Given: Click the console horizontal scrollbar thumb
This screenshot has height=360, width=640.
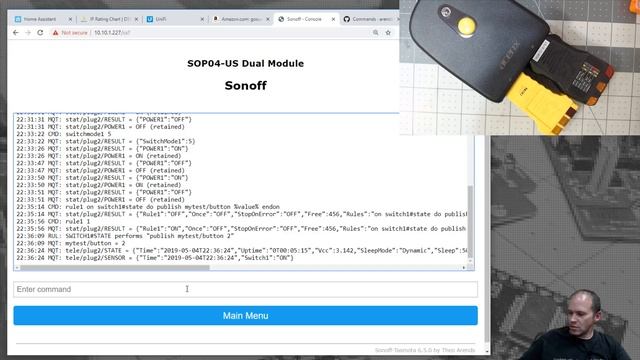Looking at the screenshot, I should (115, 268).
